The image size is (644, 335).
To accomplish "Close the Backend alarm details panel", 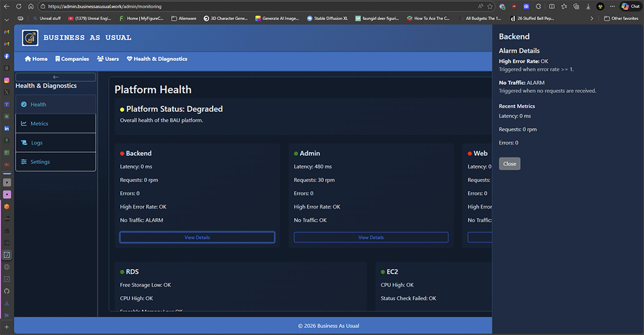I will pyautogui.click(x=509, y=163).
